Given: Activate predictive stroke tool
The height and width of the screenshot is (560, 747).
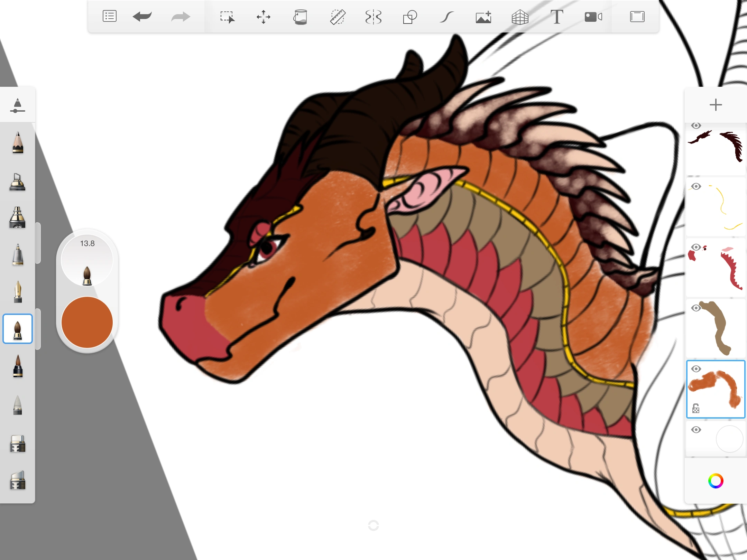Looking at the screenshot, I should (447, 17).
